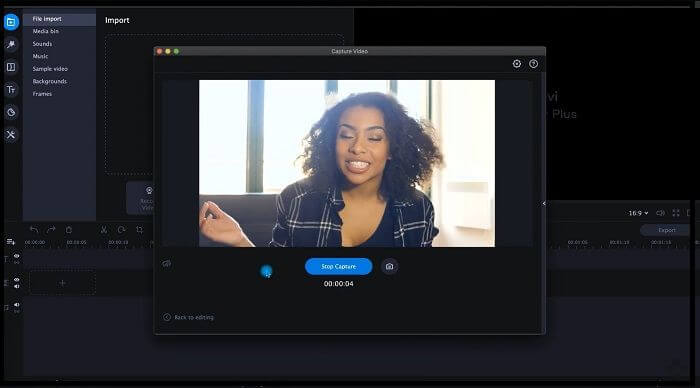
Task: Toggle webcam icon in capture window
Action: [167, 263]
